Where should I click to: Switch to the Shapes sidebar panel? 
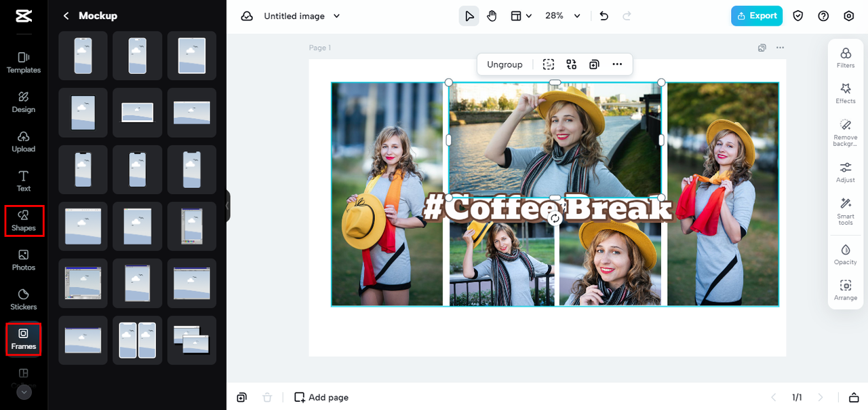click(24, 221)
